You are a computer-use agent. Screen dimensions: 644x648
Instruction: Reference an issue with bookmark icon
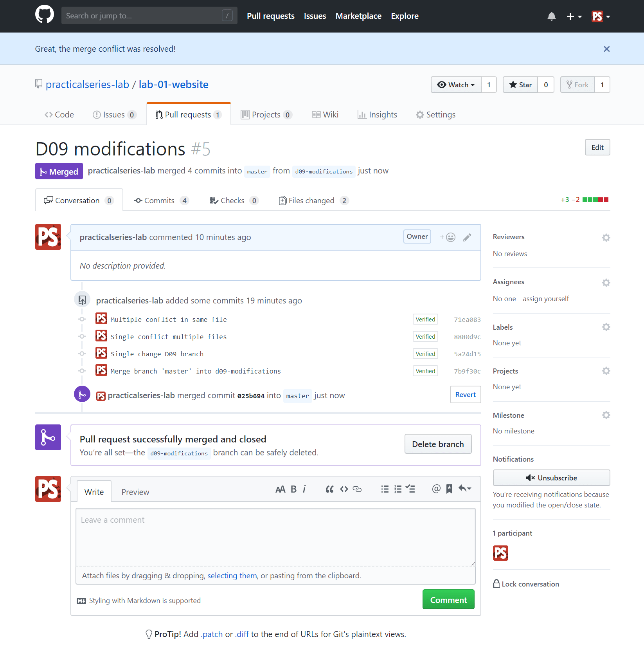pos(450,489)
